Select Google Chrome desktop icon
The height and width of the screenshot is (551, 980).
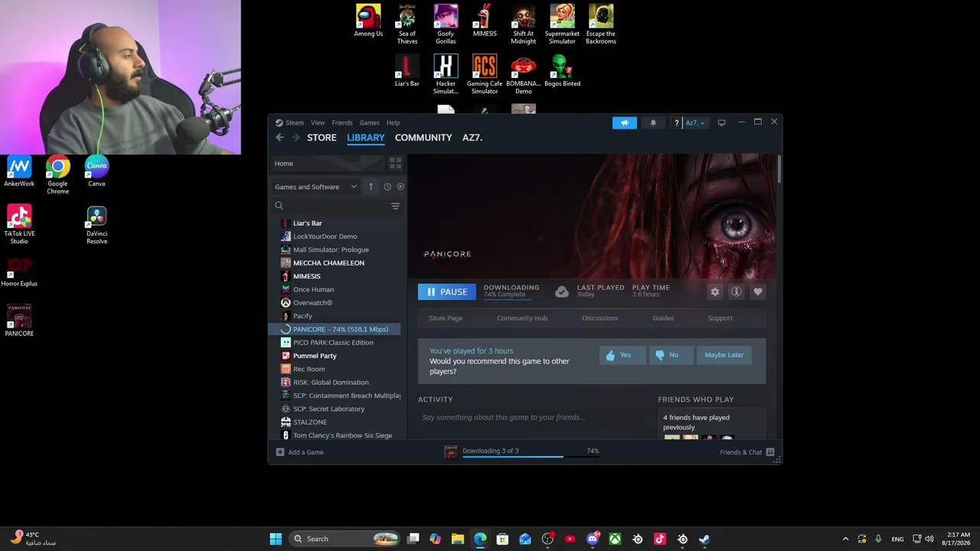pyautogui.click(x=58, y=175)
